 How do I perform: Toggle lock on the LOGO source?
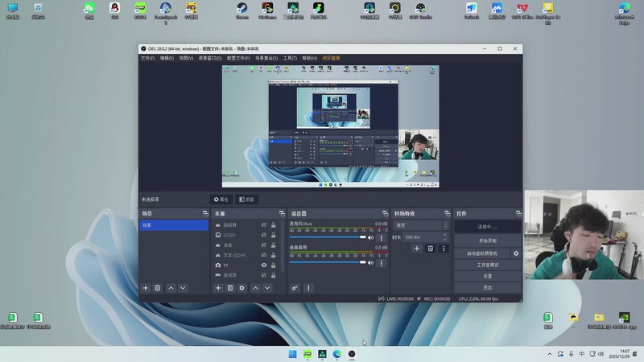coord(273,235)
